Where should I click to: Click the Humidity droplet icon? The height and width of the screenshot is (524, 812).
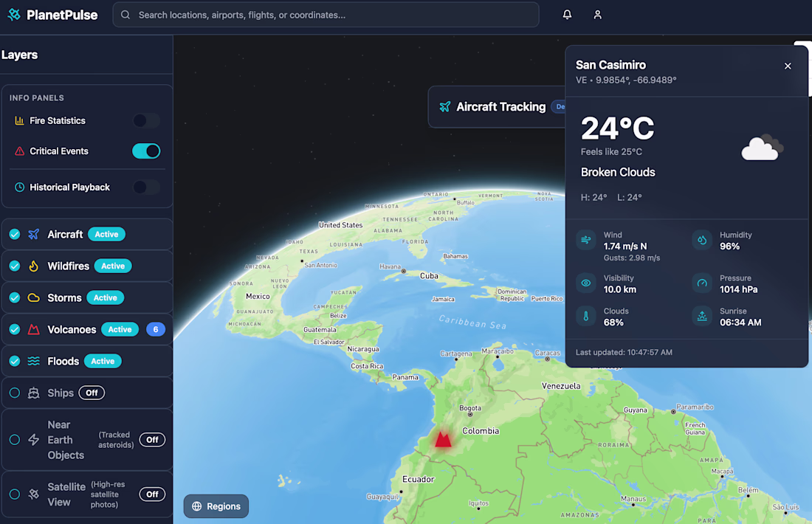pyautogui.click(x=702, y=240)
